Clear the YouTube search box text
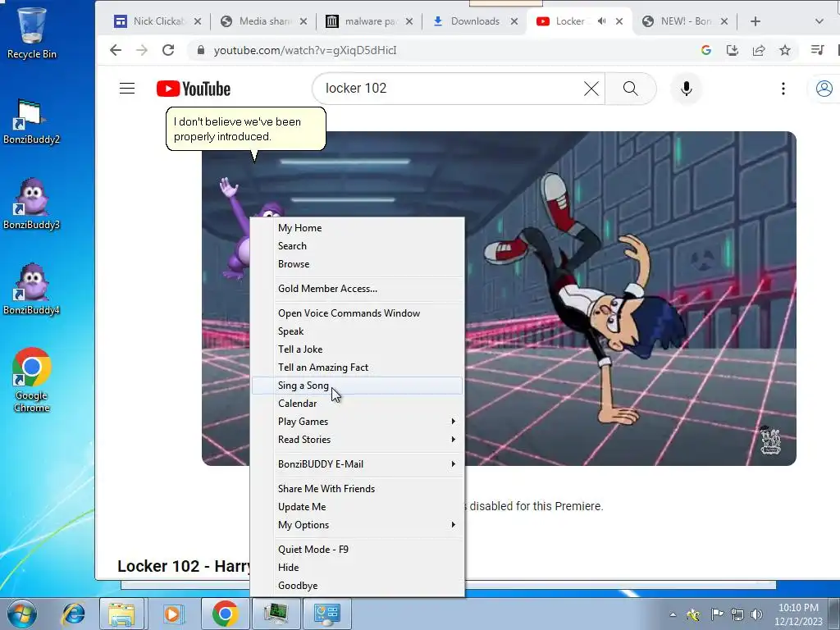This screenshot has width=840, height=630. [x=591, y=89]
